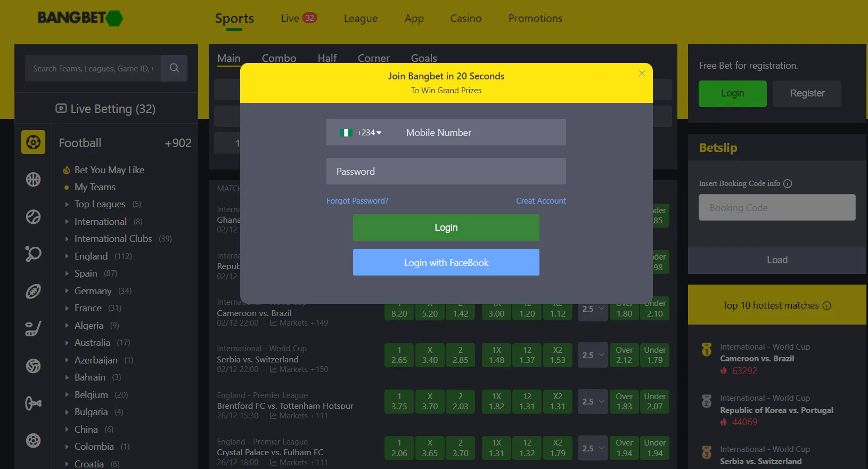
Task: Open Markets +150 for Serbia vs. Switzerland
Action: (x=299, y=369)
